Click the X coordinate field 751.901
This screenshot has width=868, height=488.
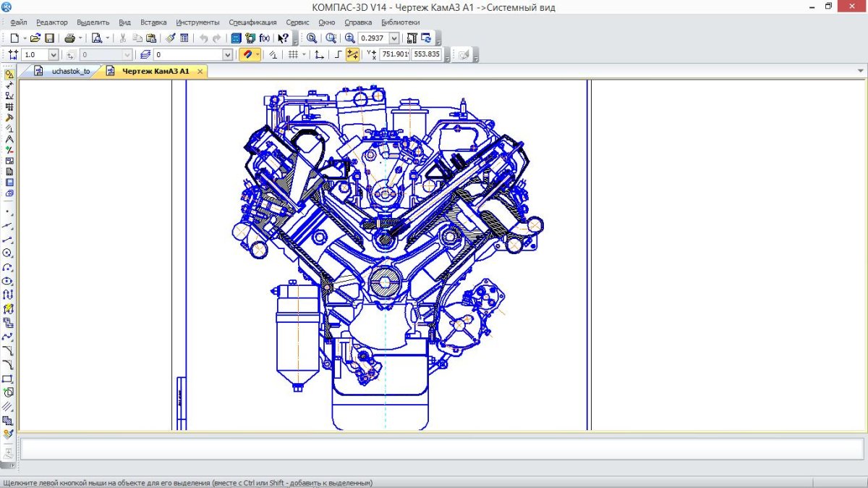395,54
